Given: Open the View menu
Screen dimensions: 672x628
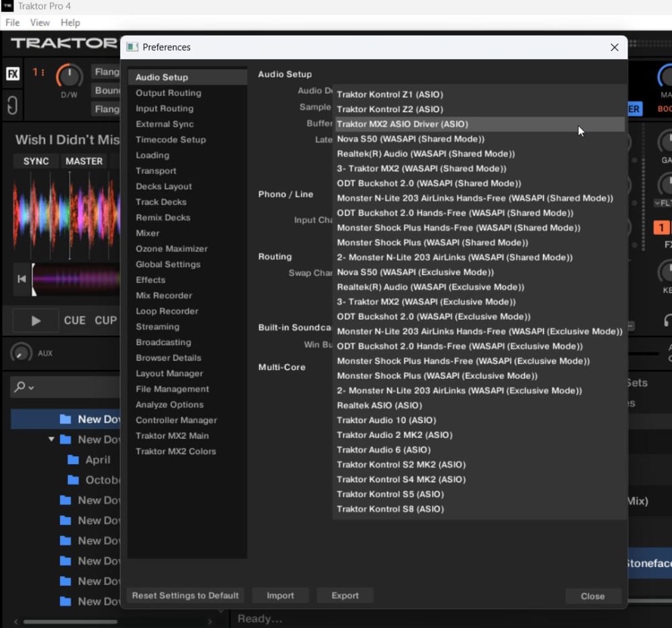Looking at the screenshot, I should [x=40, y=23].
